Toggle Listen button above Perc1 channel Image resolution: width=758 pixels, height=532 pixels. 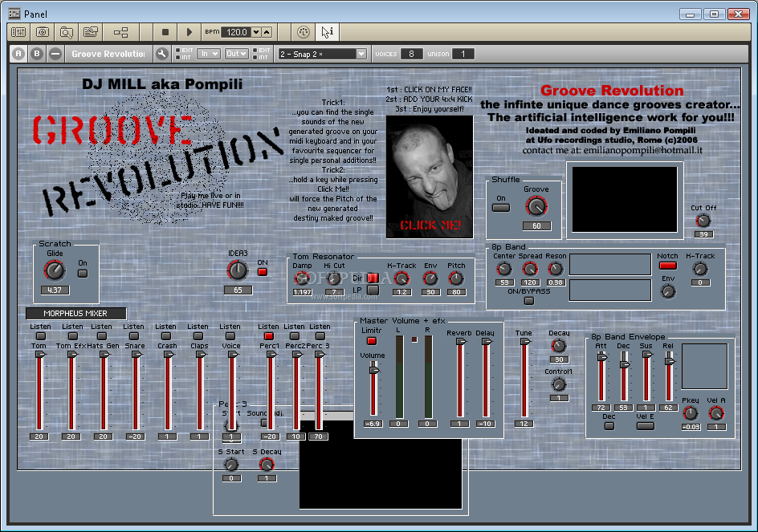[269, 336]
